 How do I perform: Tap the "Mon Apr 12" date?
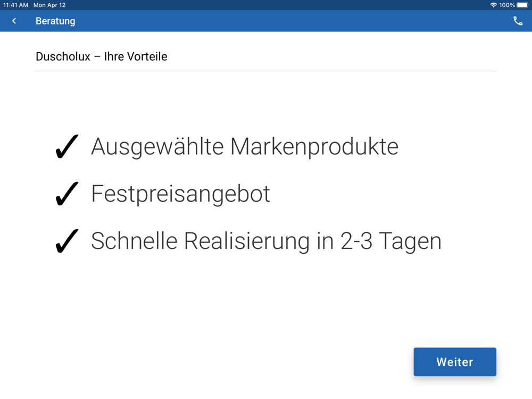[49, 5]
